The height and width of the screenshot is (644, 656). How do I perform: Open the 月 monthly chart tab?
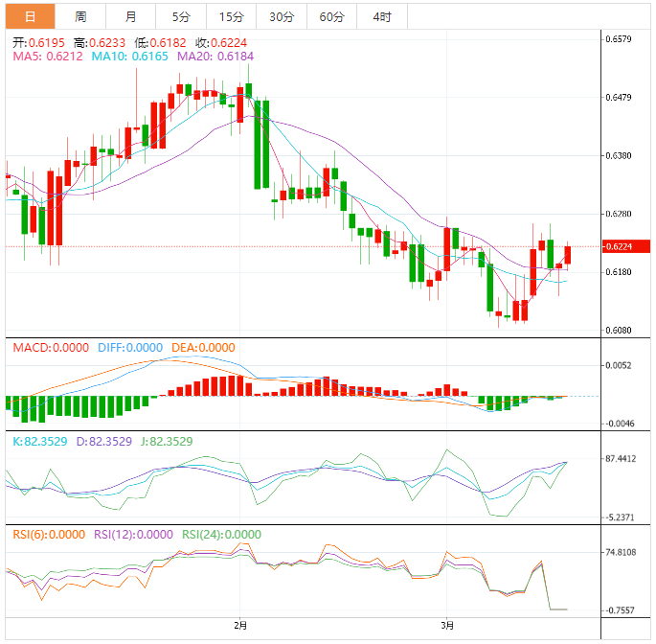coord(130,16)
